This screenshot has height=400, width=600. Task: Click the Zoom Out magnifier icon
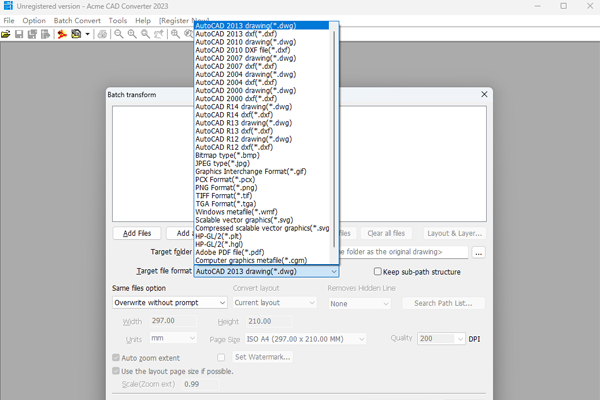pyautogui.click(x=119, y=34)
